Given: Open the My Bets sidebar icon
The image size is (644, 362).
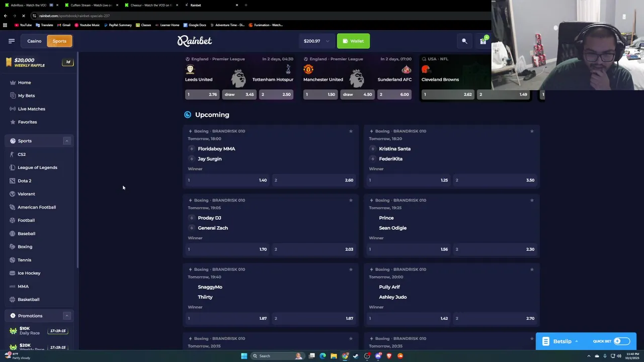Looking at the screenshot, I should click(13, 96).
